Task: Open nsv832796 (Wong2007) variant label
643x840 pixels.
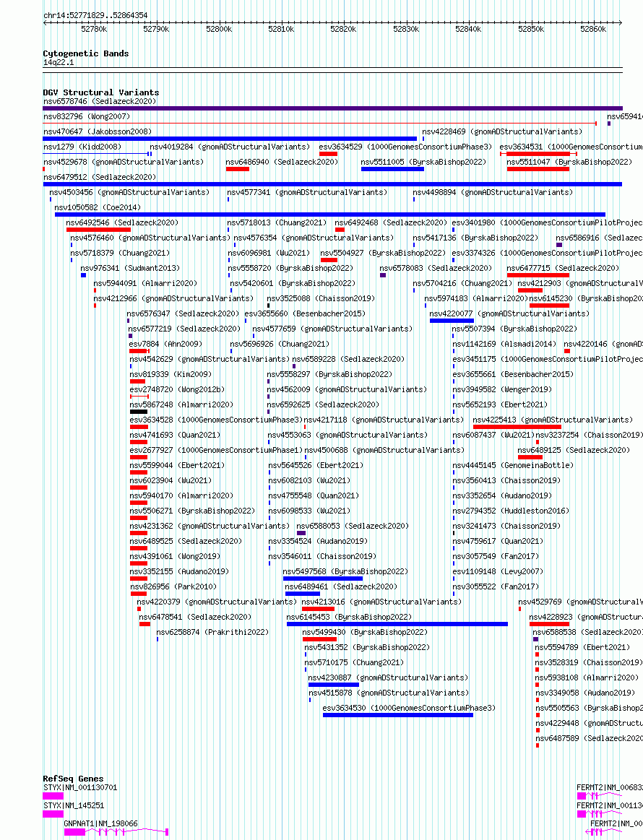Action: pos(87,116)
